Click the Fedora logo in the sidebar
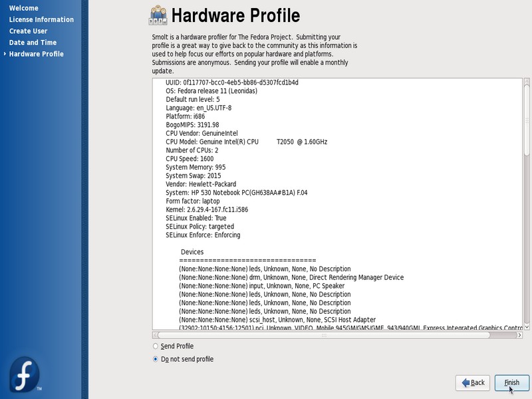This screenshot has height=399, width=532. (25, 374)
